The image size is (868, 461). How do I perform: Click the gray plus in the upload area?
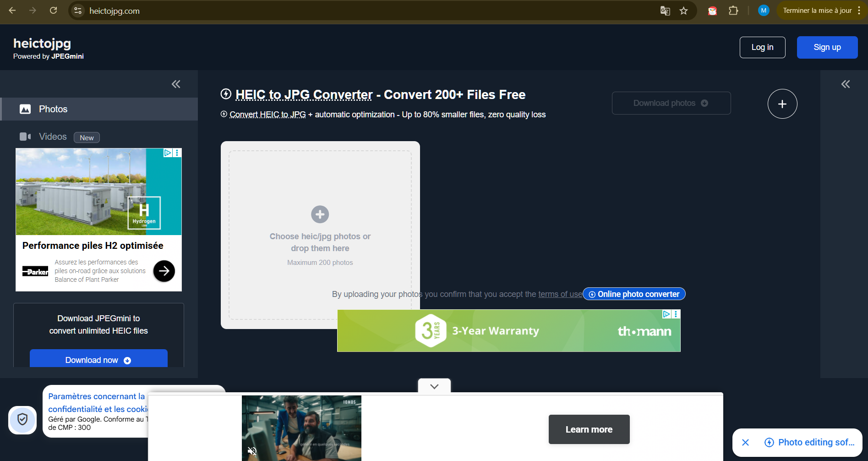tap(320, 214)
